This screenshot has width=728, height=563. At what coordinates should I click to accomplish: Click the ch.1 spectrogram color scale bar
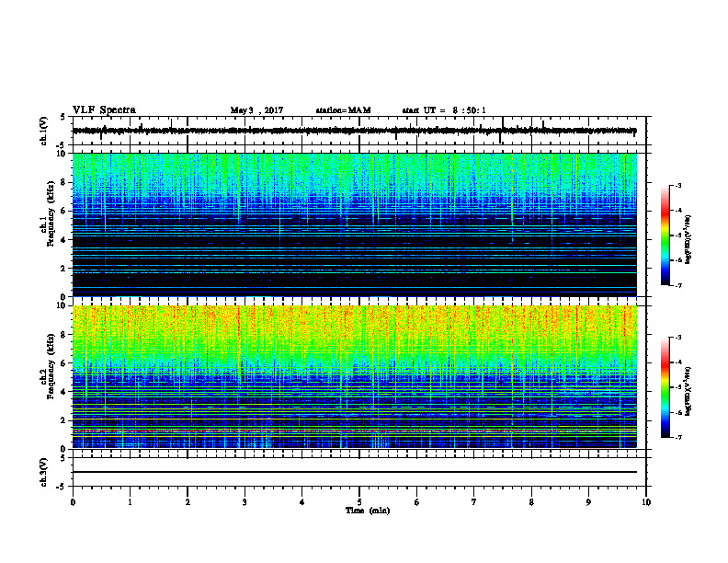pyautogui.click(x=665, y=236)
